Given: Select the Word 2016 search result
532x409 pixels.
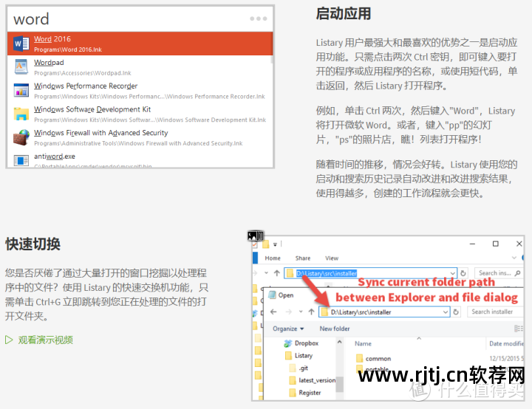Looking at the screenshot, I should pyautogui.click(x=140, y=44).
